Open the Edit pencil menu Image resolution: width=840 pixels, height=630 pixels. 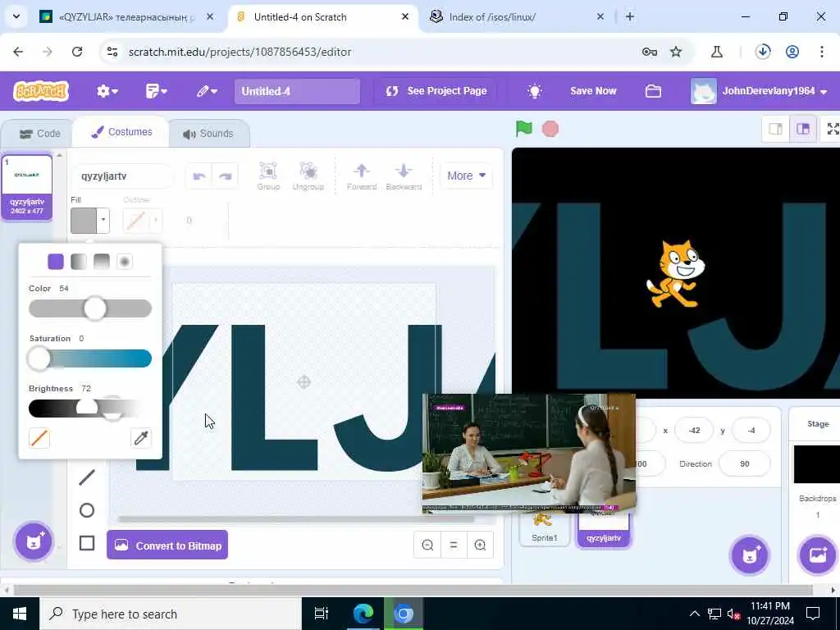coord(207,91)
